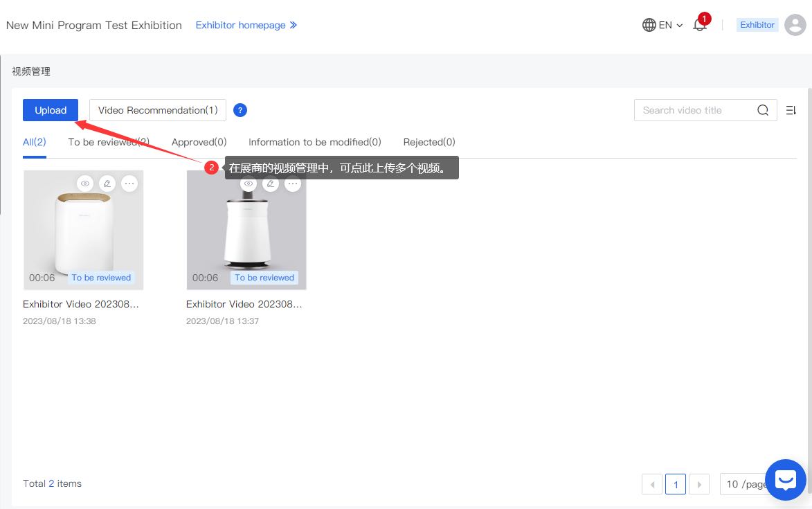Click the notification bell icon
Image resolution: width=812 pixels, height=509 pixels.
699,26
